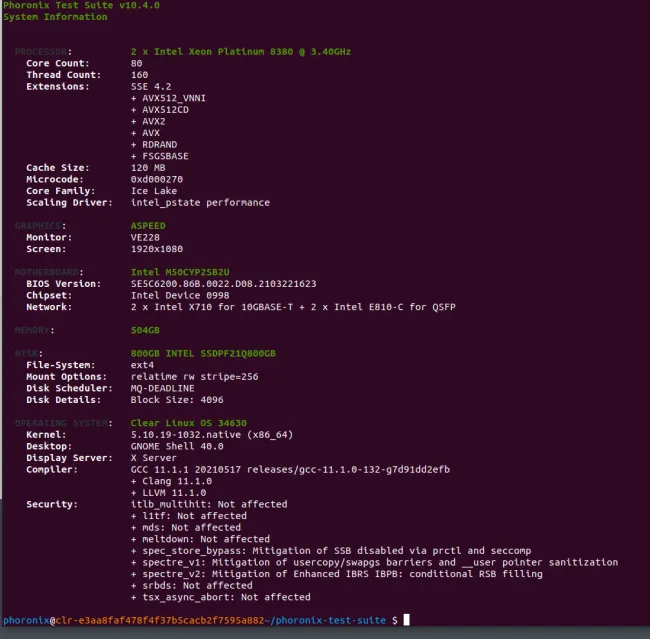Click the Display Server value 'X Server'
The image size is (650, 639).
(x=154, y=458)
